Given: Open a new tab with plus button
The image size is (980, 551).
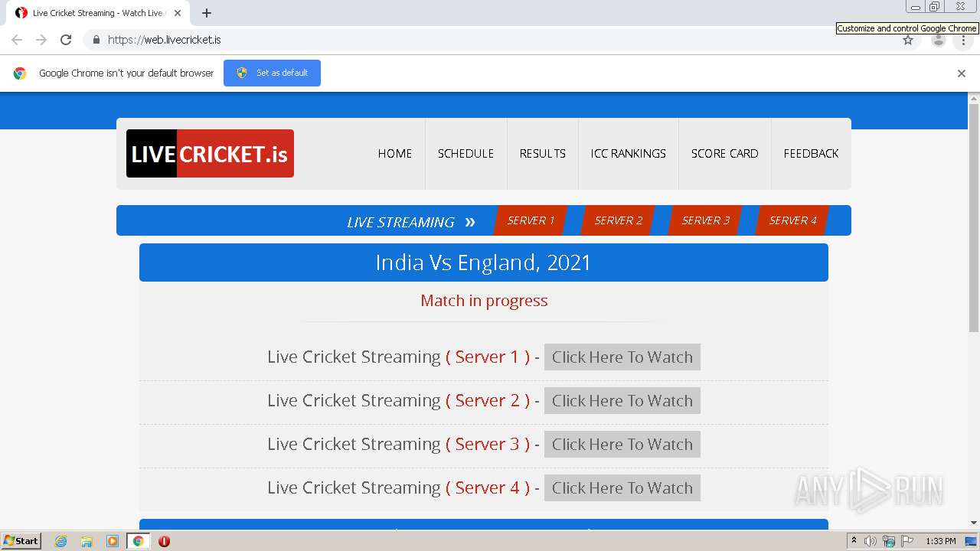Looking at the screenshot, I should 207,13.
